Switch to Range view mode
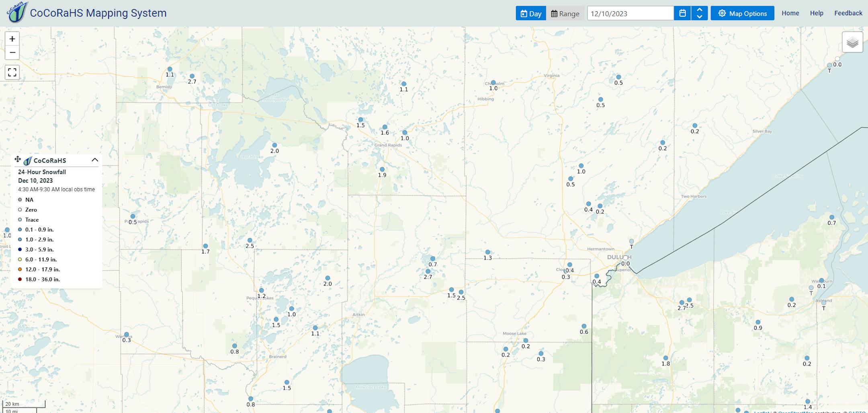 coord(565,13)
